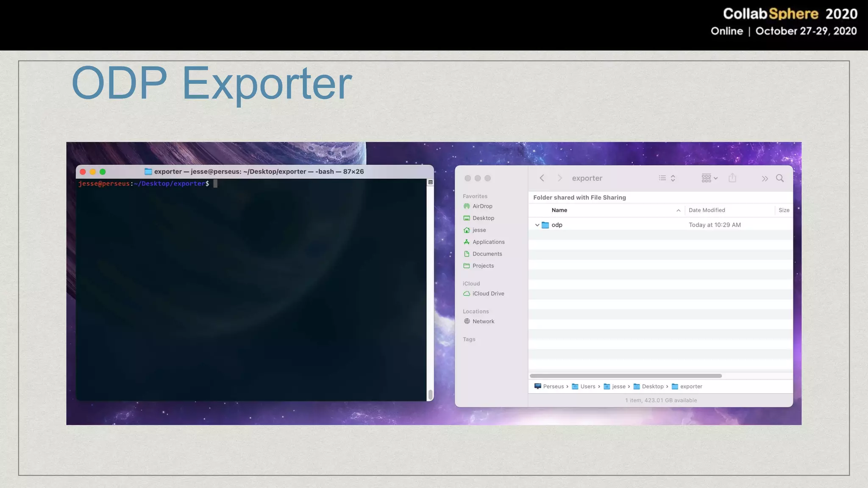The width and height of the screenshot is (868, 488).
Task: Select AirDrop in Finder sidebar
Action: 482,206
